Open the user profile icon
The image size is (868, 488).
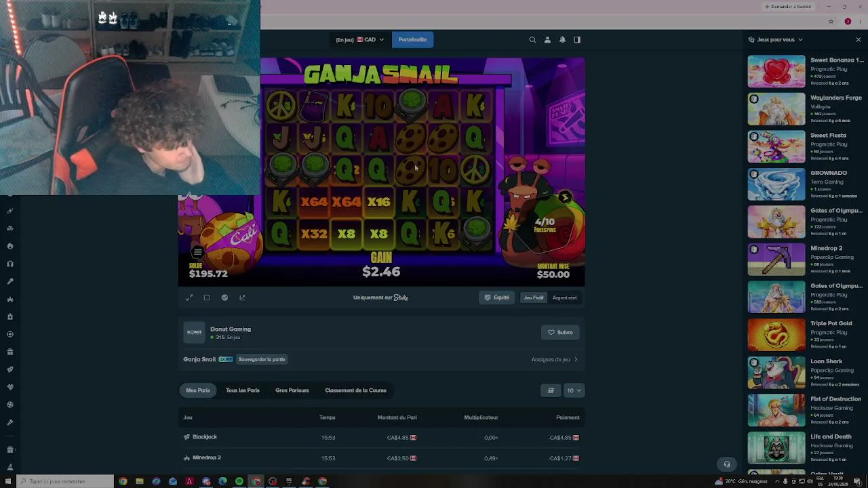pyautogui.click(x=547, y=39)
